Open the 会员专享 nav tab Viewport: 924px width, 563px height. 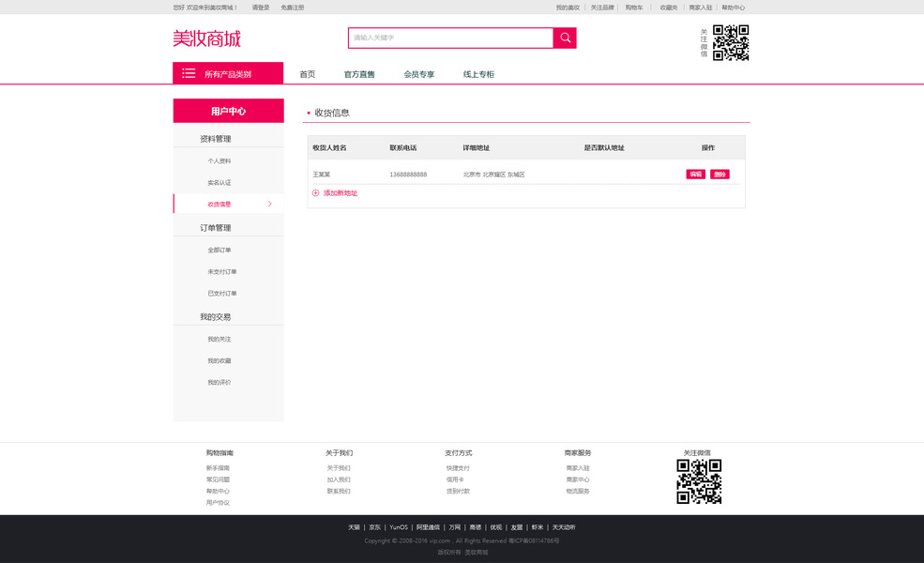[x=419, y=74]
